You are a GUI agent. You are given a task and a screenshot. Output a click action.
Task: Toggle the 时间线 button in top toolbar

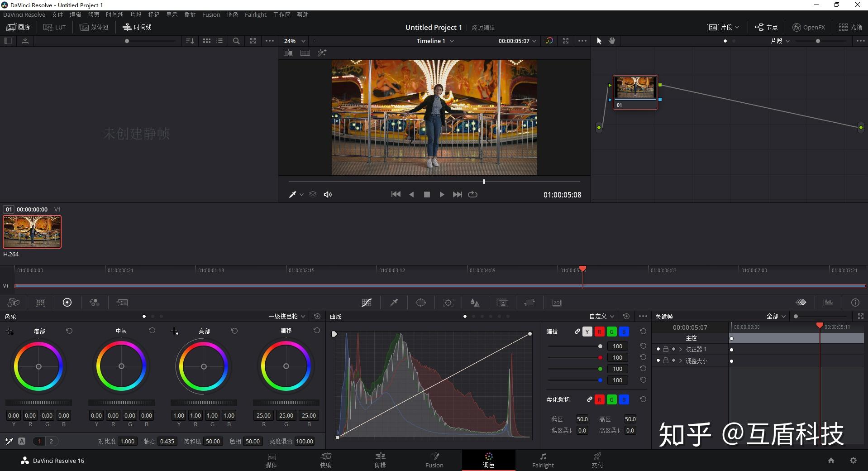[137, 27]
